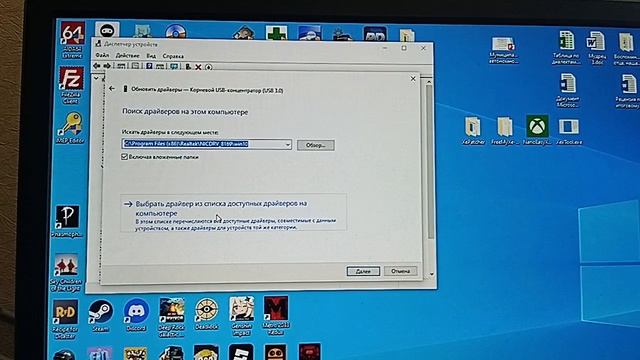Viewport: 640px width, 360px height.
Task: Uncheck 'Включая вложенные папки' checkbox
Action: tap(124, 157)
